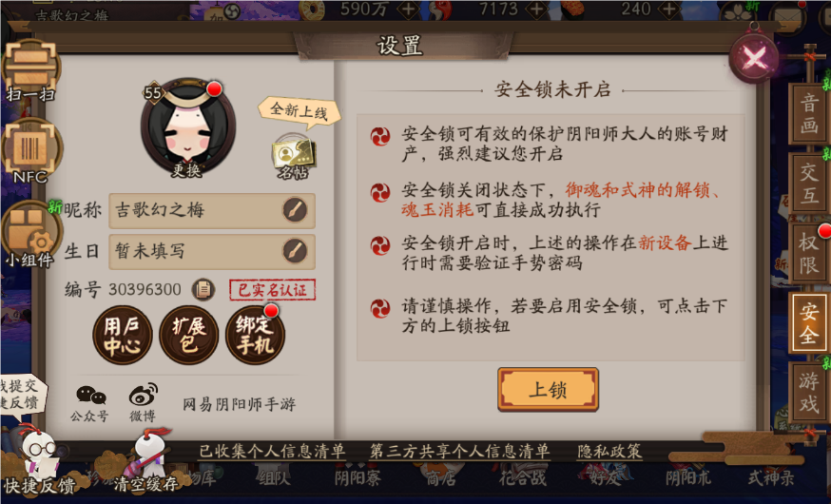
Task: Tap the NFC icon
Action: click(30, 151)
